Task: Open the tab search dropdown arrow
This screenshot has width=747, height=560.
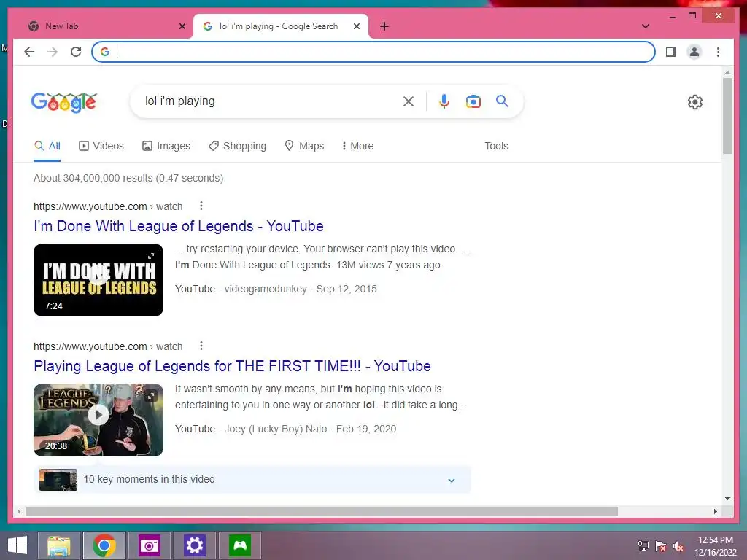Action: point(646,26)
